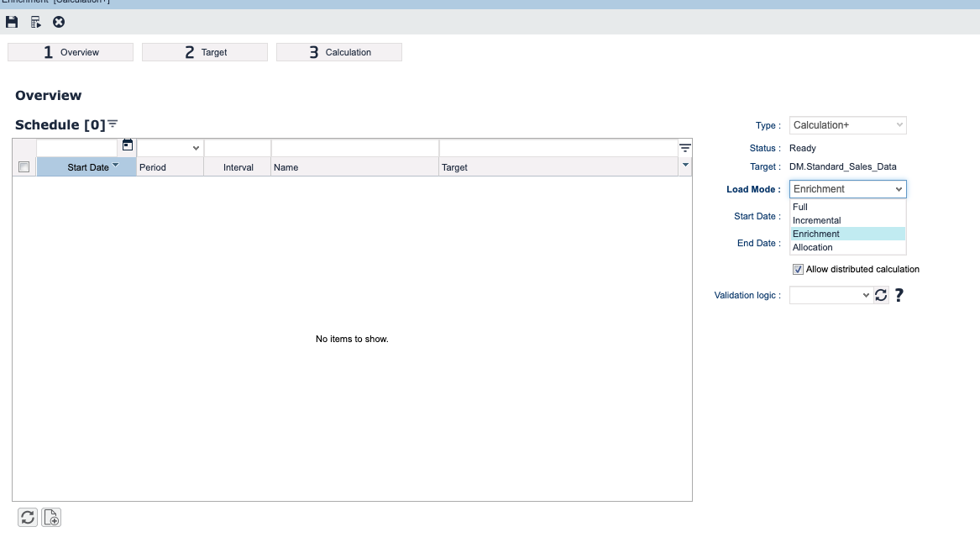
Task: Click the Overview step button
Action: click(x=71, y=51)
